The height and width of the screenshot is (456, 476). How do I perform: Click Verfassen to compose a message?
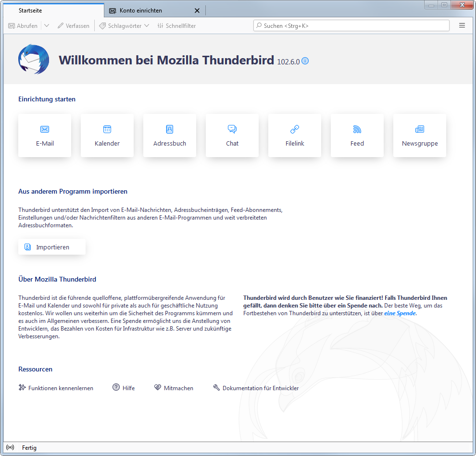click(x=74, y=26)
